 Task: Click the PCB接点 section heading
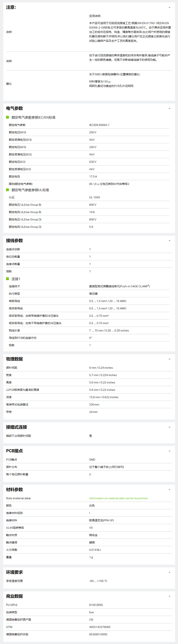14,451
